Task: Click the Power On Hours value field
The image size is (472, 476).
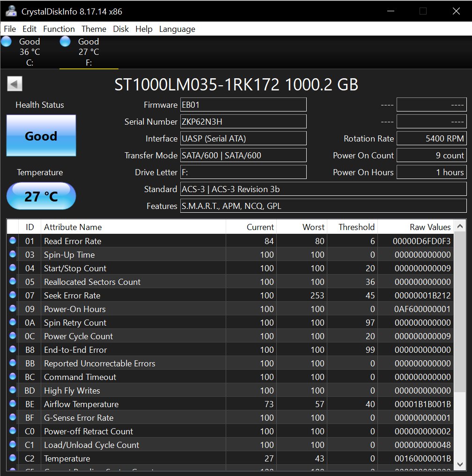Action: (x=432, y=172)
